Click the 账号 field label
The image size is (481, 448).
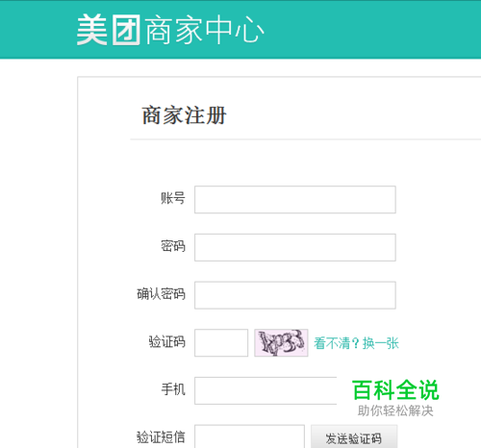(x=173, y=198)
